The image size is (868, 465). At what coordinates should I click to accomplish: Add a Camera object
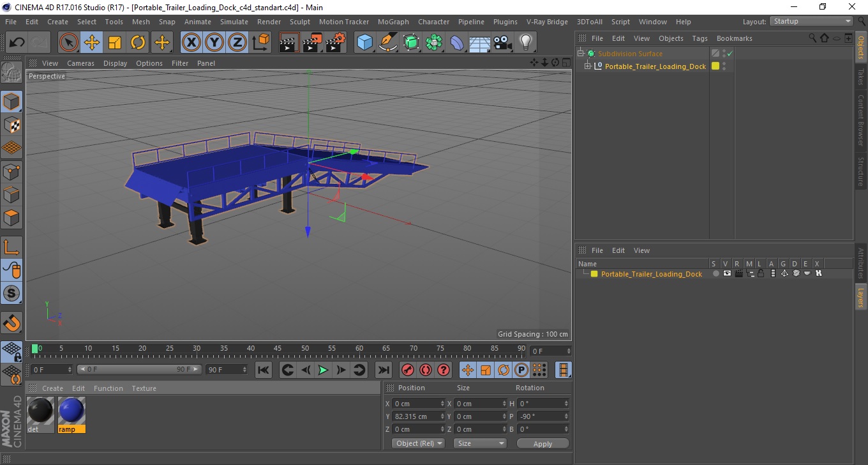503,43
